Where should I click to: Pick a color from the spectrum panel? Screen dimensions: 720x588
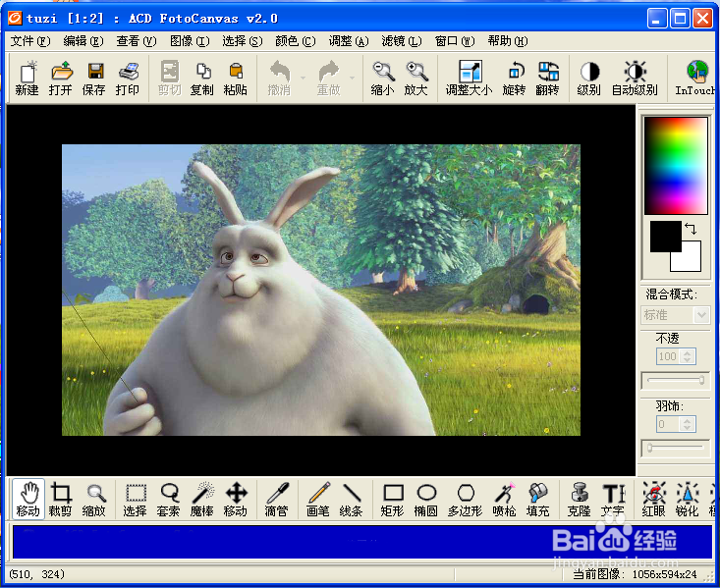pyautogui.click(x=676, y=166)
